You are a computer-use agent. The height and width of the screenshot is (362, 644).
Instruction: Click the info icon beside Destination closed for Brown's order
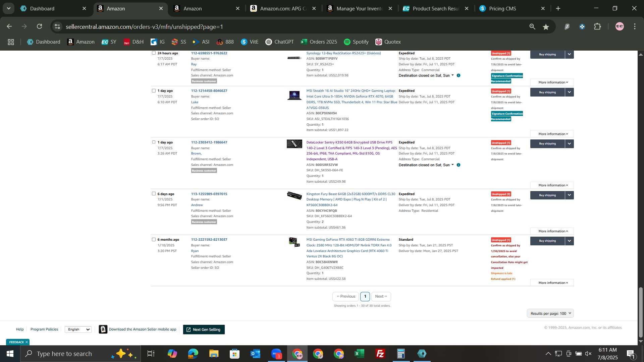[459, 165]
